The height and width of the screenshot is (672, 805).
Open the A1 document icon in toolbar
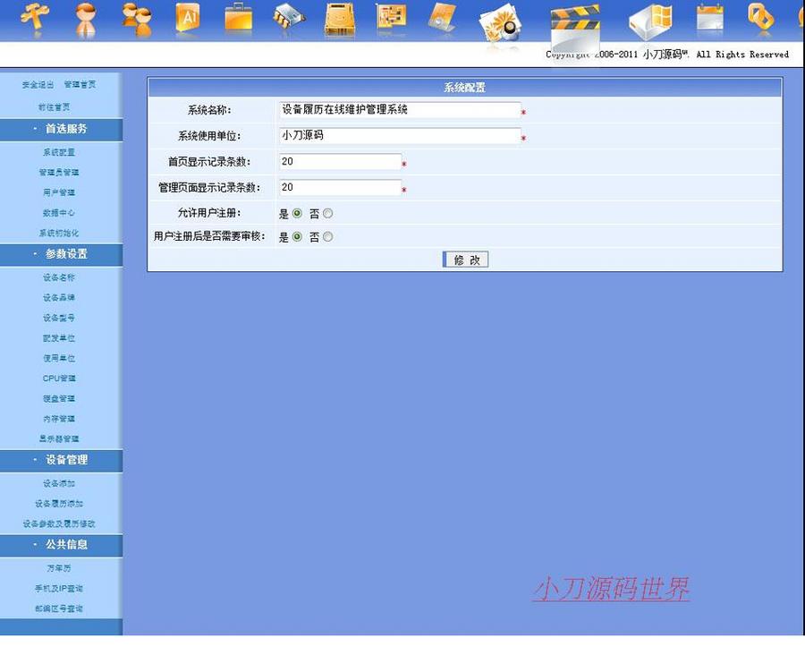[187, 18]
